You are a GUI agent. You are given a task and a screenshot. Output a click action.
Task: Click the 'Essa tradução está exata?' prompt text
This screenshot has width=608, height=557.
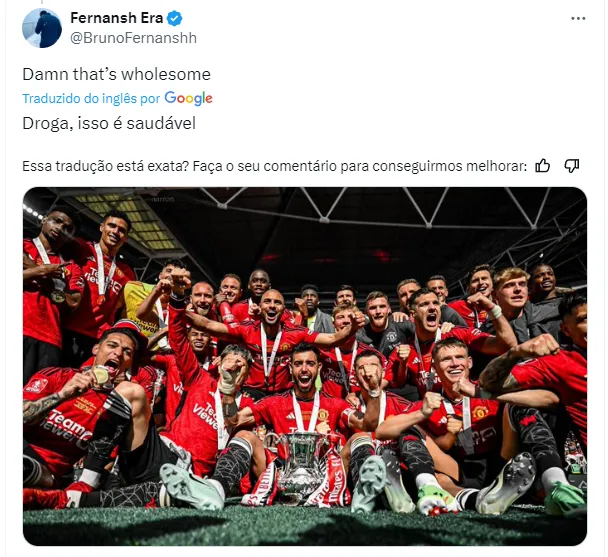click(x=105, y=166)
